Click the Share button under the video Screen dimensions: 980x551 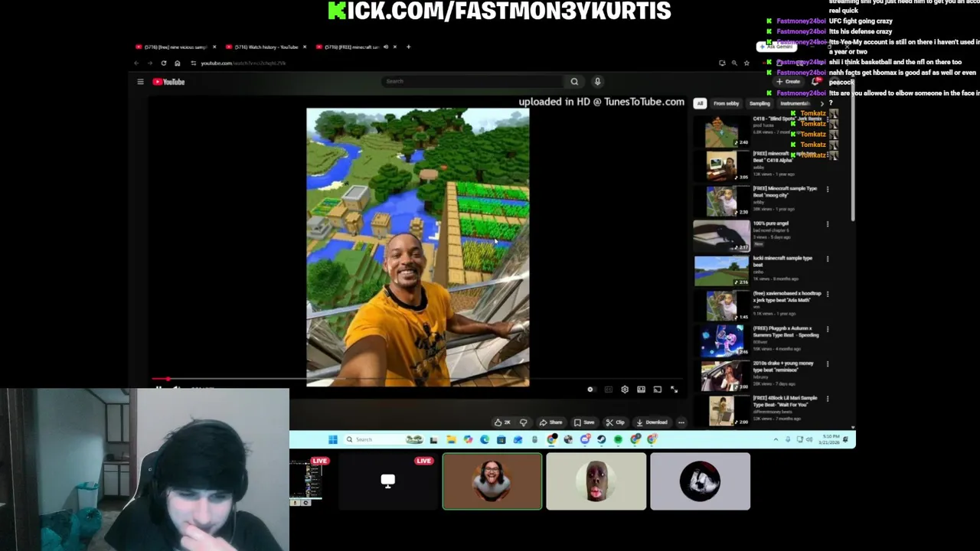[550, 422]
